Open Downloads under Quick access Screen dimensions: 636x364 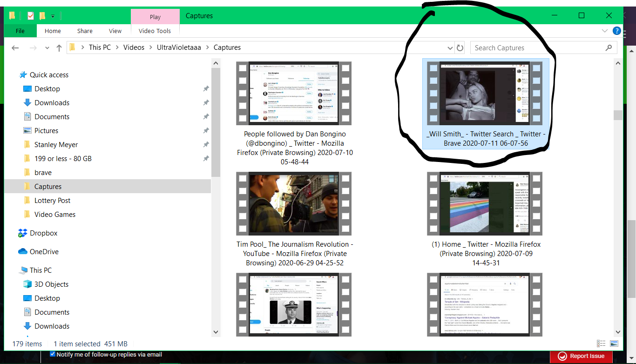click(x=52, y=103)
